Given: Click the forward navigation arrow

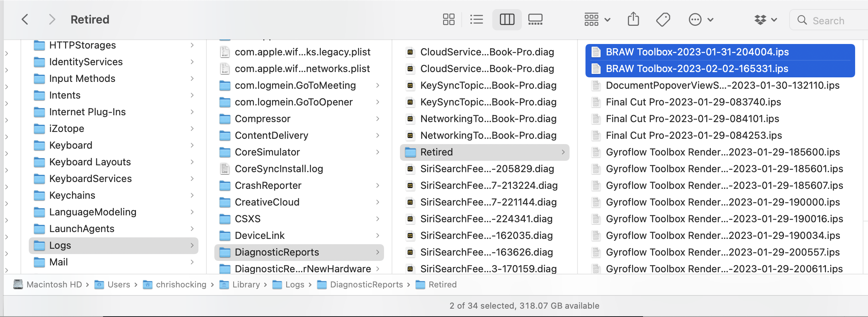Looking at the screenshot, I should tap(52, 19).
